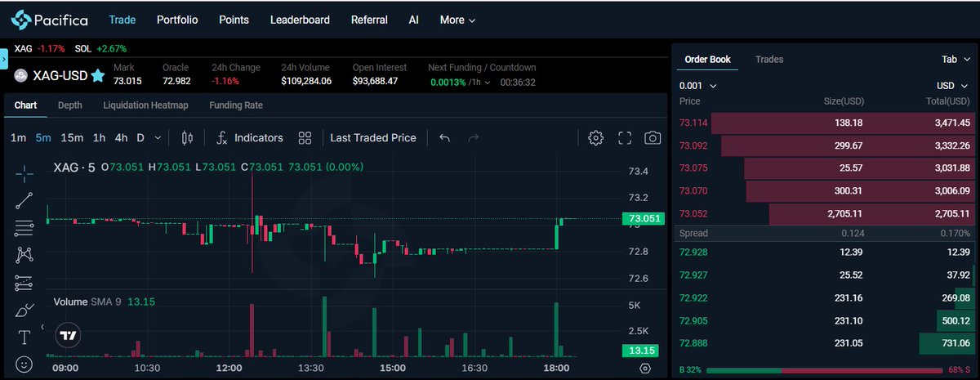Open the Leaderboard page
980x380 pixels.
(x=300, y=20)
